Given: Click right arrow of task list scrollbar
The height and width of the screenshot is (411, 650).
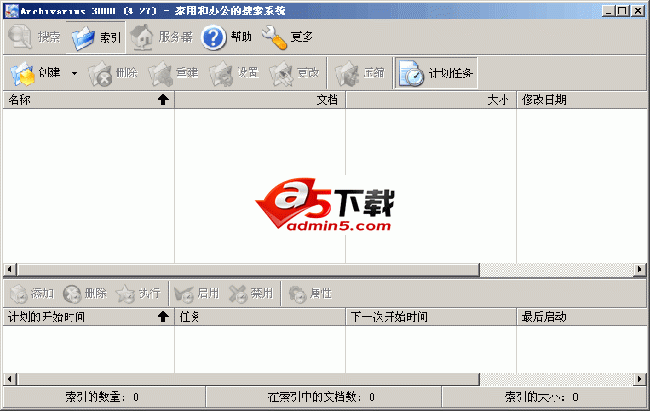Looking at the screenshot, I should (640, 379).
